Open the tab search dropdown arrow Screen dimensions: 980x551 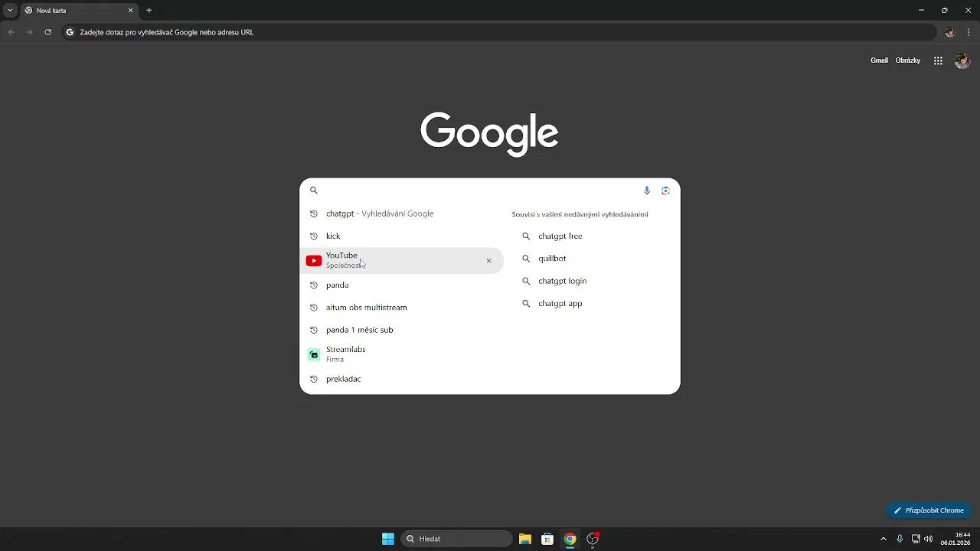pyautogui.click(x=10, y=11)
